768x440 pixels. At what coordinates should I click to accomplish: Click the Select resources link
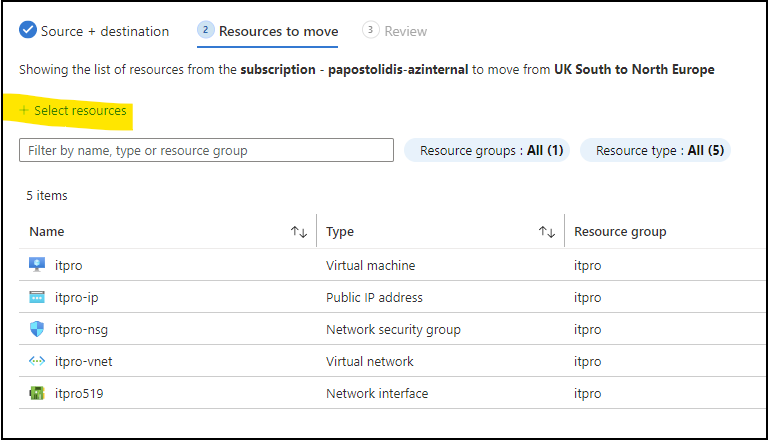(80, 111)
